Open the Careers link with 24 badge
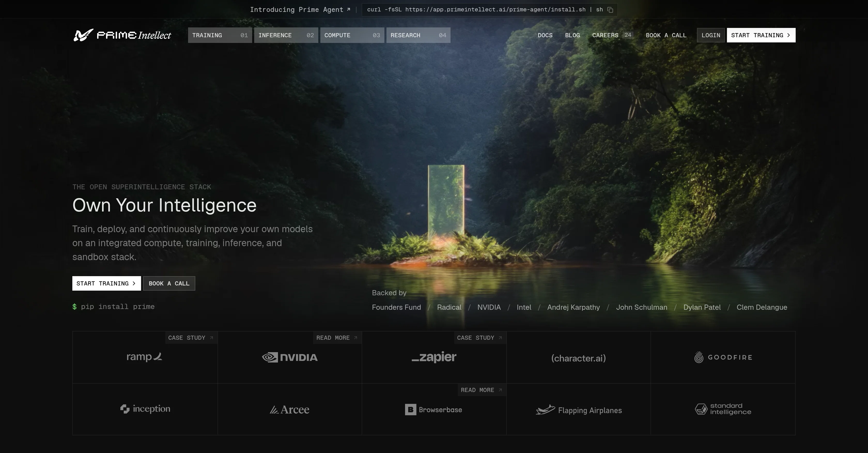 point(613,35)
